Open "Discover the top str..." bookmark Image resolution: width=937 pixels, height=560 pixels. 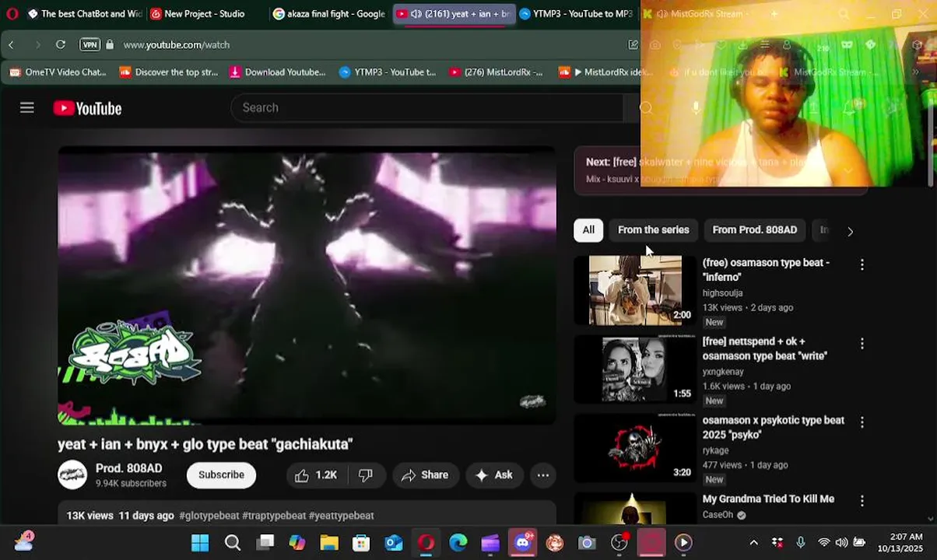tap(169, 72)
